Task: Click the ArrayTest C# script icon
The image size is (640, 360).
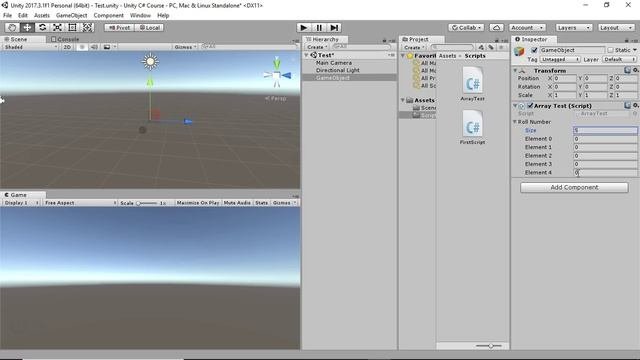Action: point(473,80)
